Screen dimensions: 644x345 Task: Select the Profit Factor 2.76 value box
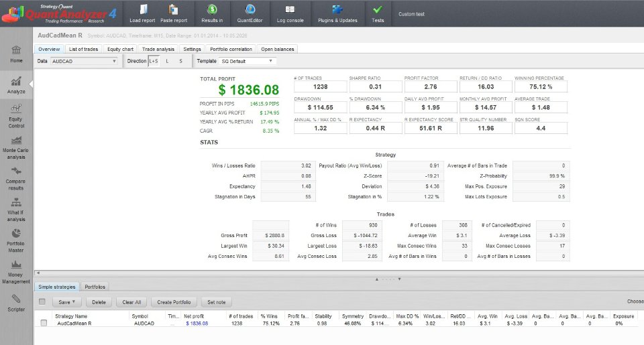431,86
